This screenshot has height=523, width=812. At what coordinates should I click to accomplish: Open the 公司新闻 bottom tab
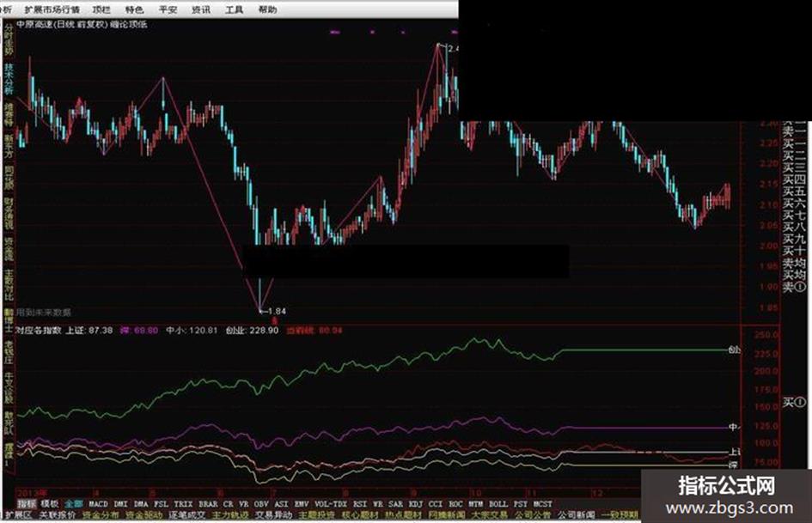[576, 515]
